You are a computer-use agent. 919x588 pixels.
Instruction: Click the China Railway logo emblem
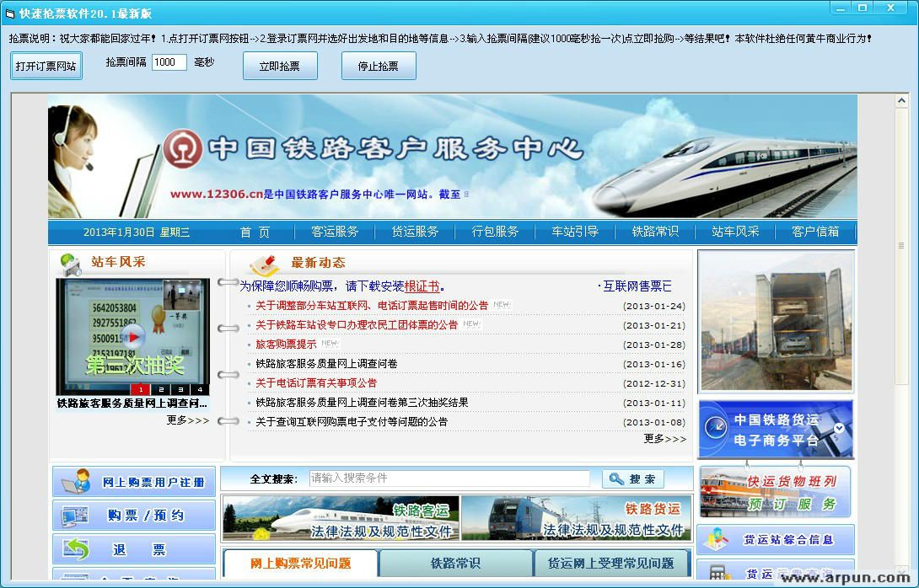point(182,148)
